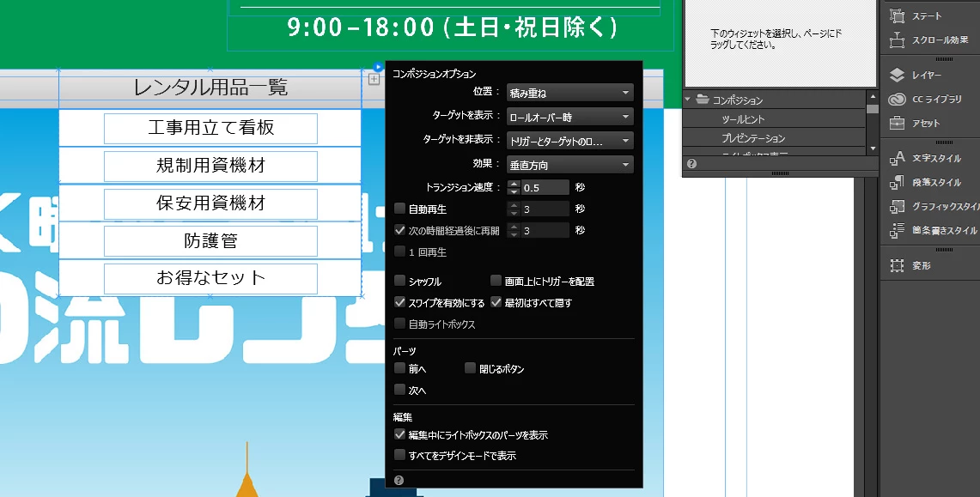Toggle the 次の時間経過後に再開 checkbox
This screenshot has width=980, height=497.
[x=400, y=230]
